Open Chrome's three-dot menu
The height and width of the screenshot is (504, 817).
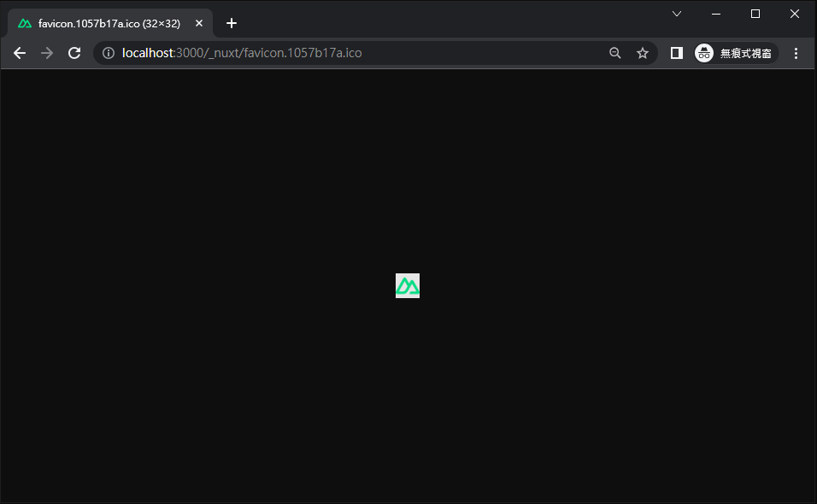796,53
